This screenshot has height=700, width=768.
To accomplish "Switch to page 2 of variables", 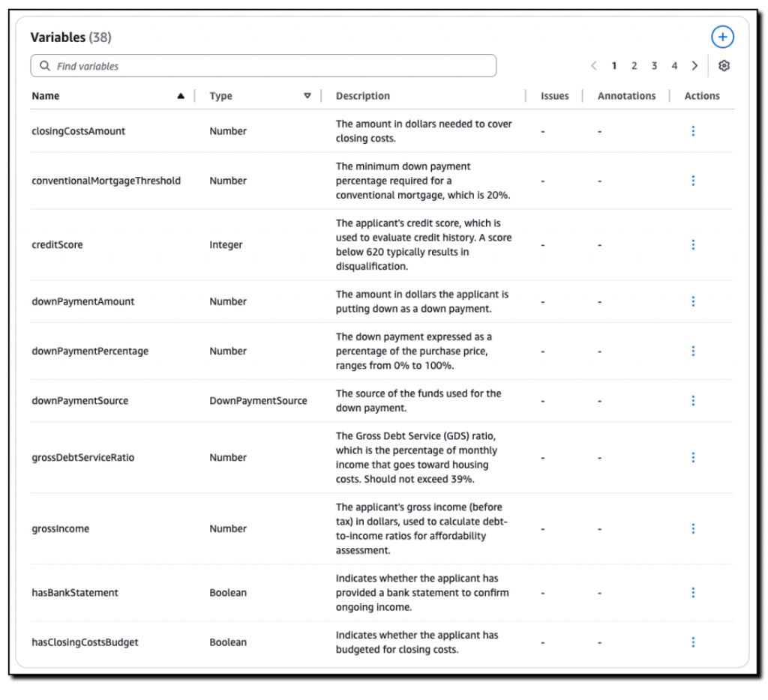I will (634, 66).
